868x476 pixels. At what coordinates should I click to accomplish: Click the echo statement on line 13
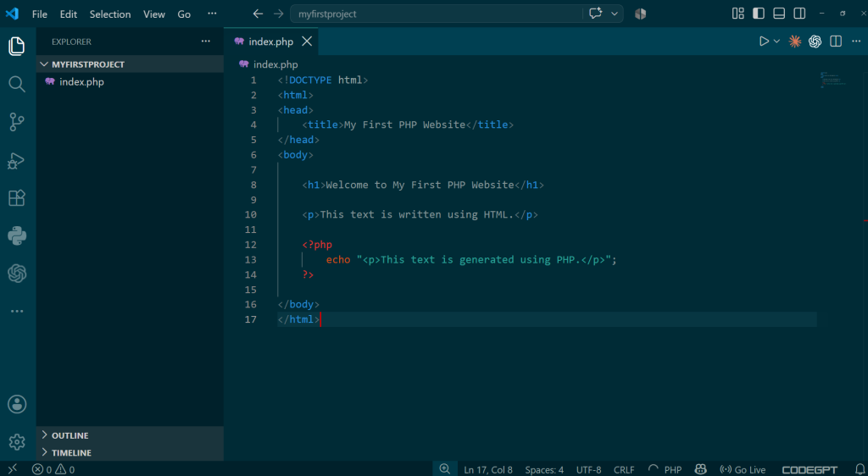click(471, 260)
